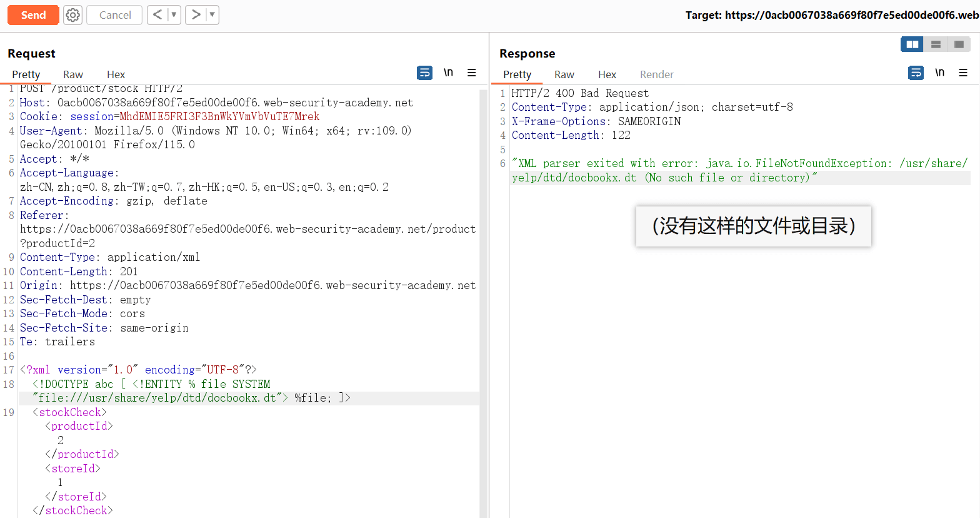980x518 pixels.
Task: Click the User-Agent header line
Action: [216, 138]
